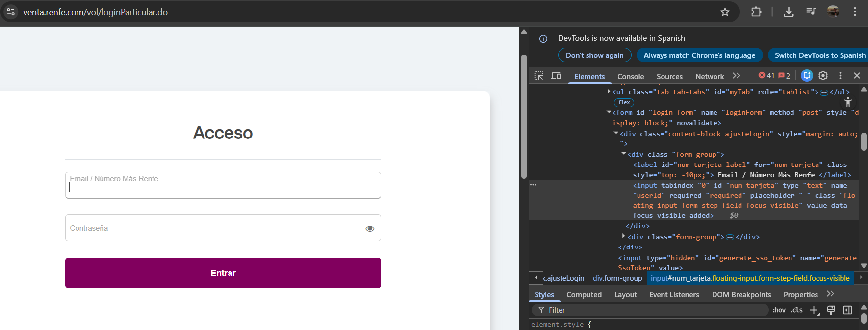Toggle password visibility eye icon
The height and width of the screenshot is (330, 868).
370,228
